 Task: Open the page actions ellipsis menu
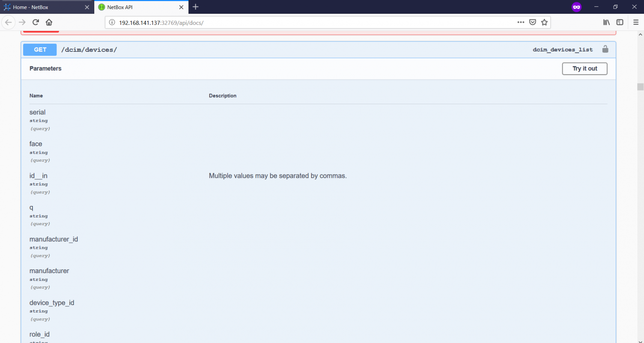coord(521,22)
